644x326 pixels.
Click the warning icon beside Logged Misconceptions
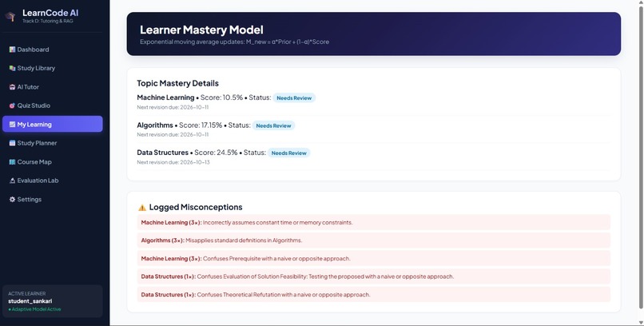(x=142, y=207)
